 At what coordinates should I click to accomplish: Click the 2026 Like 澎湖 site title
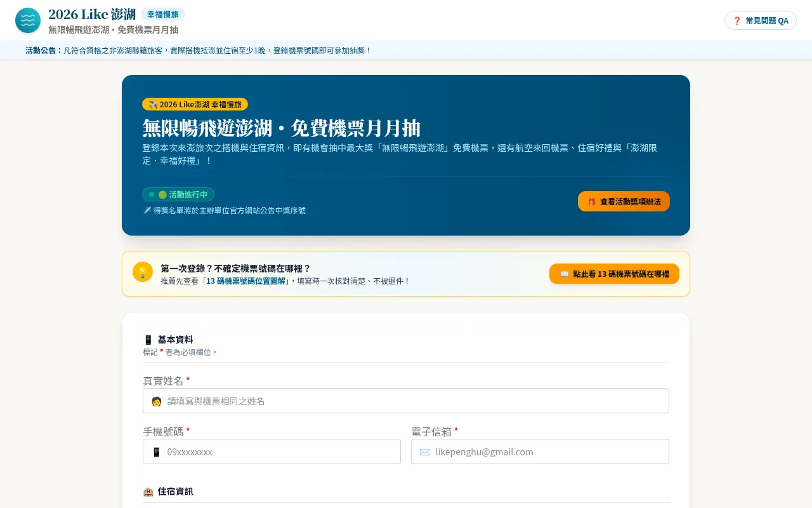click(92, 14)
